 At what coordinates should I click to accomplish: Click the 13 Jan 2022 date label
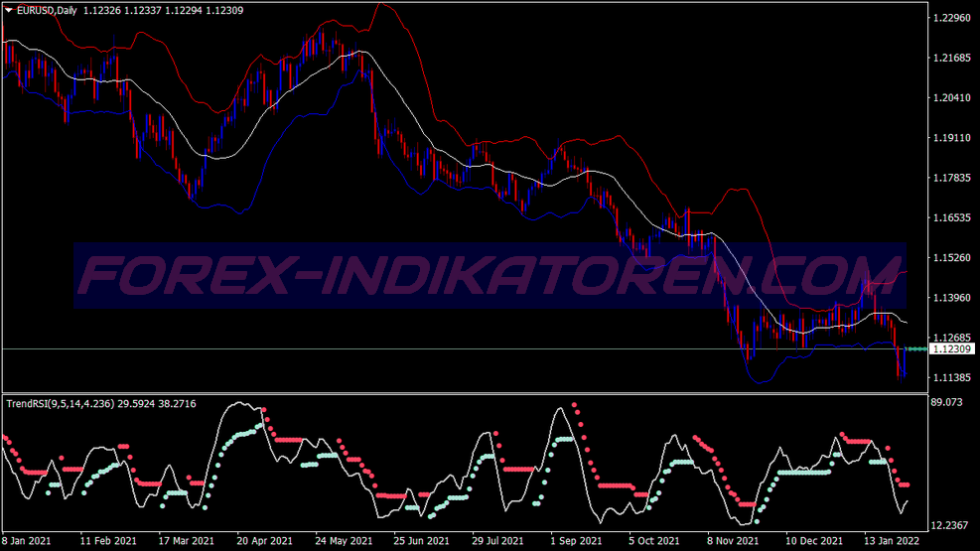click(892, 541)
